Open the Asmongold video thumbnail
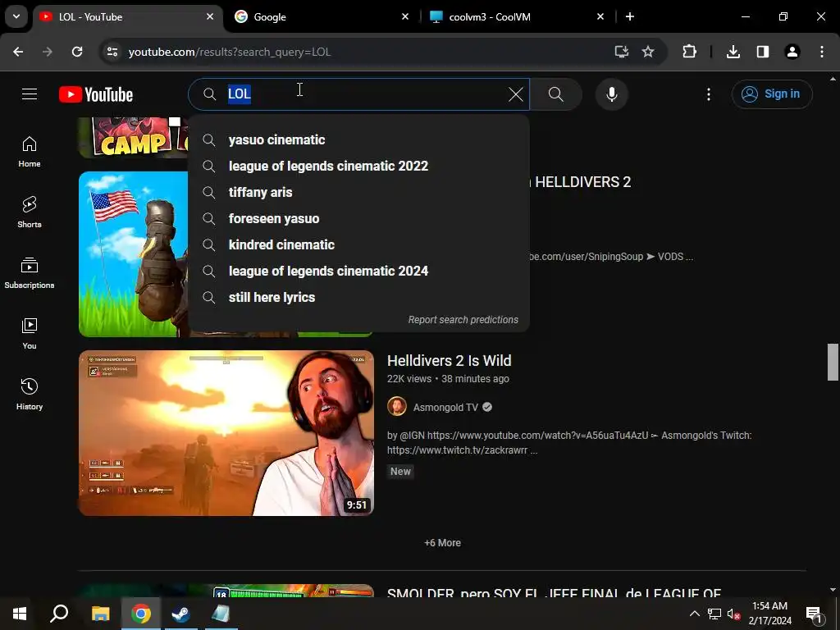Viewport: 840px width, 630px height. pos(226,433)
